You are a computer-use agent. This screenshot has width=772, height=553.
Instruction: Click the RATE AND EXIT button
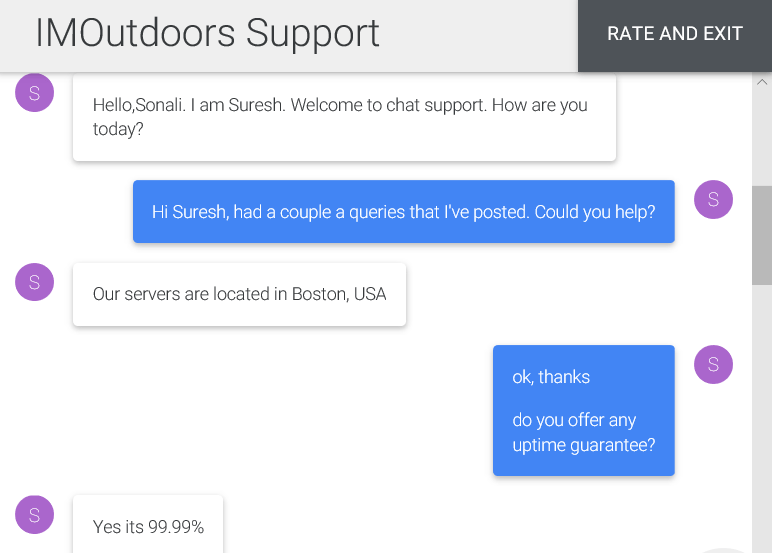click(x=675, y=35)
